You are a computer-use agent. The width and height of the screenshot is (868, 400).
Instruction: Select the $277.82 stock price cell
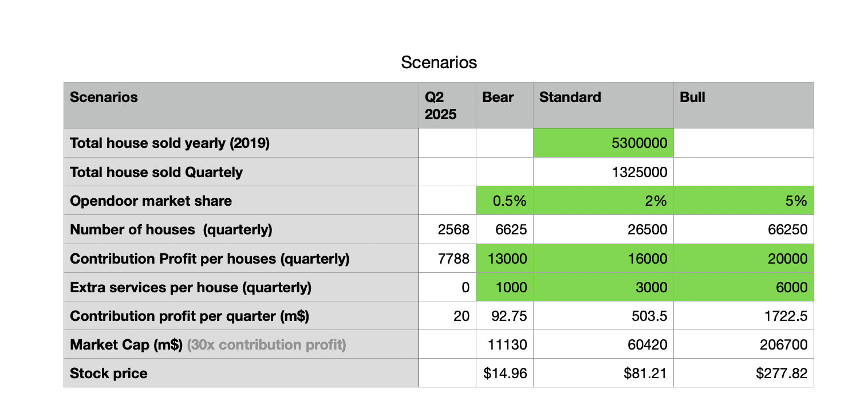point(743,373)
